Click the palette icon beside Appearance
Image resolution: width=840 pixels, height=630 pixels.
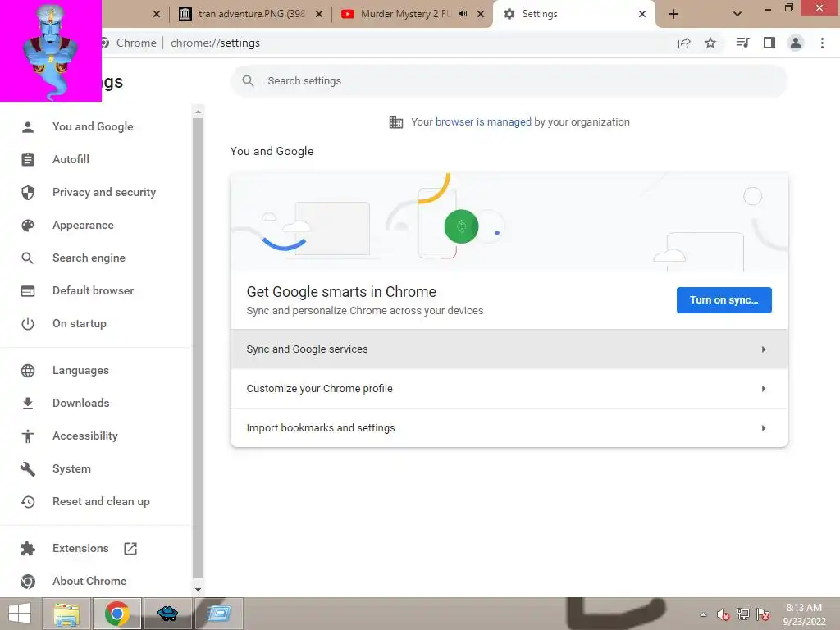point(28,226)
